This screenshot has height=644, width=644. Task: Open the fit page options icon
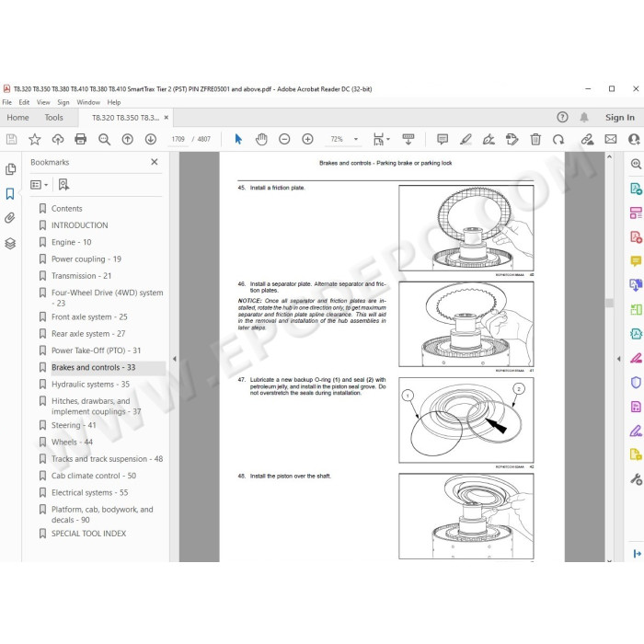point(381,139)
